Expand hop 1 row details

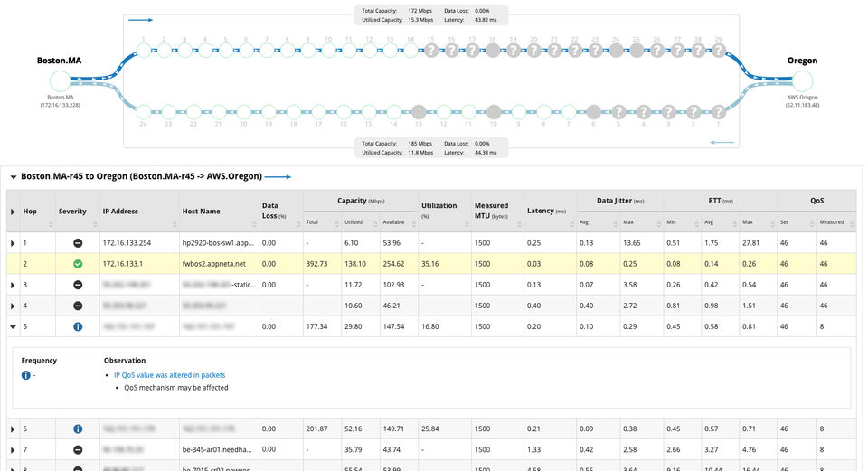(x=13, y=243)
